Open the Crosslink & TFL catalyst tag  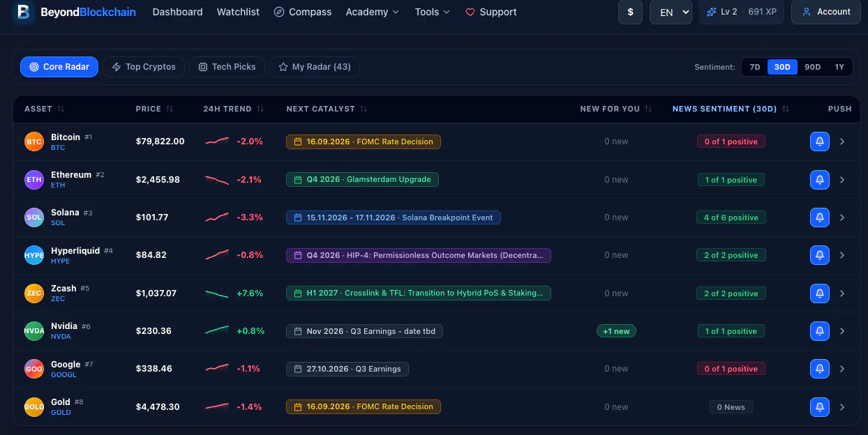pyautogui.click(x=419, y=293)
